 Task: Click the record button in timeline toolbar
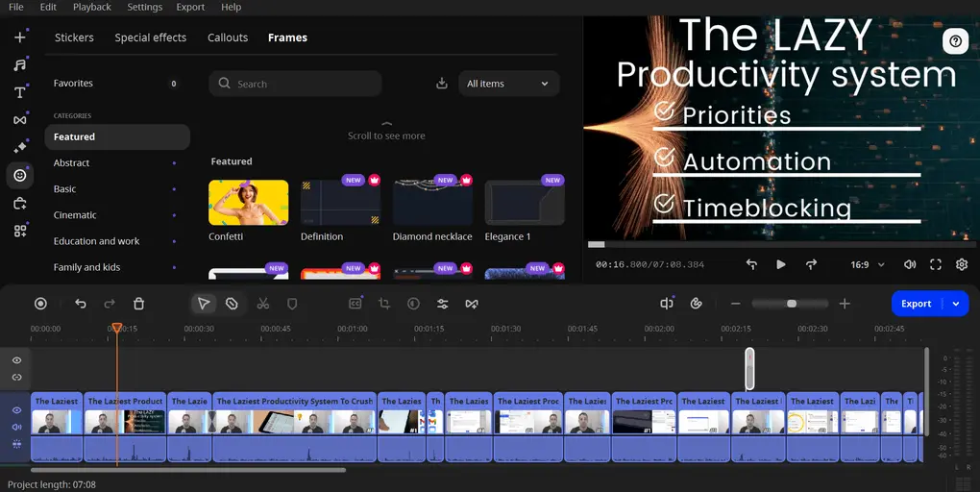pyautogui.click(x=40, y=304)
